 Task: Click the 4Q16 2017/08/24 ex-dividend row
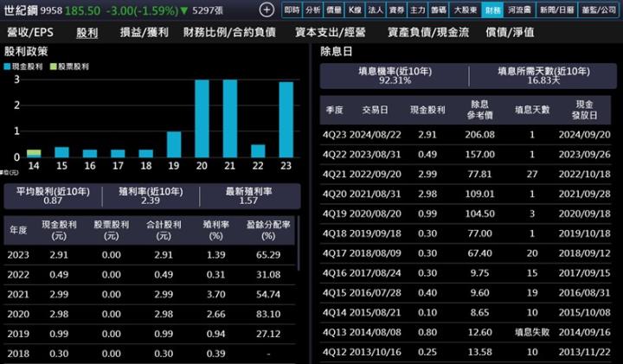466,273
